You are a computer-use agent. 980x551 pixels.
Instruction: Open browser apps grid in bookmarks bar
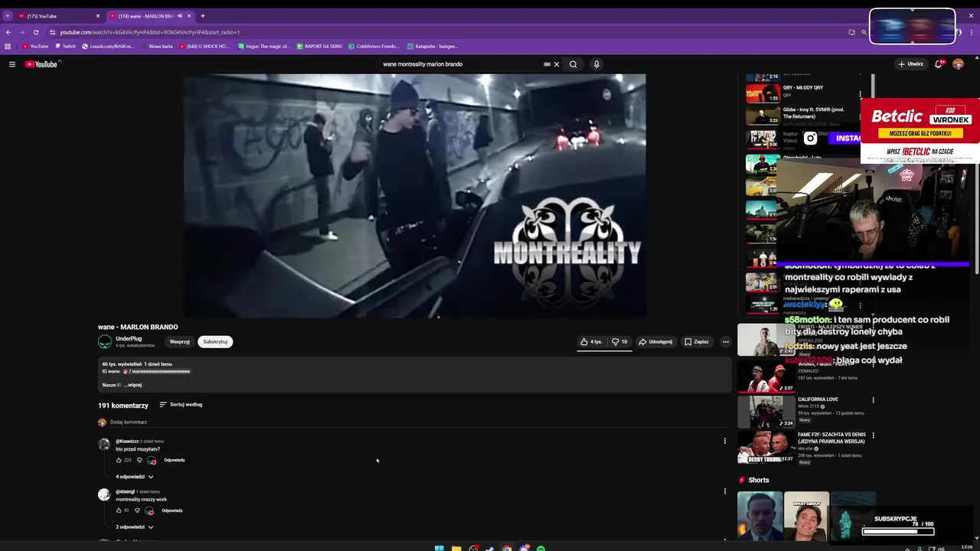(x=8, y=46)
